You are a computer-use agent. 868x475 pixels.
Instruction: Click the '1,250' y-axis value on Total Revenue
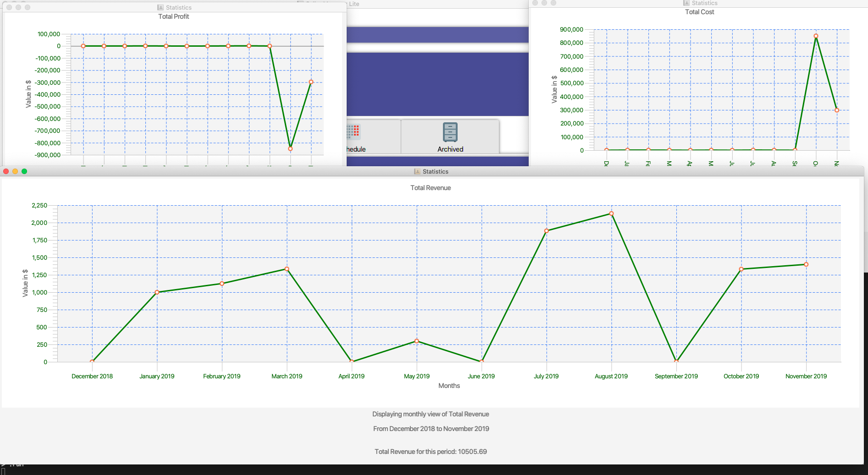click(40, 275)
